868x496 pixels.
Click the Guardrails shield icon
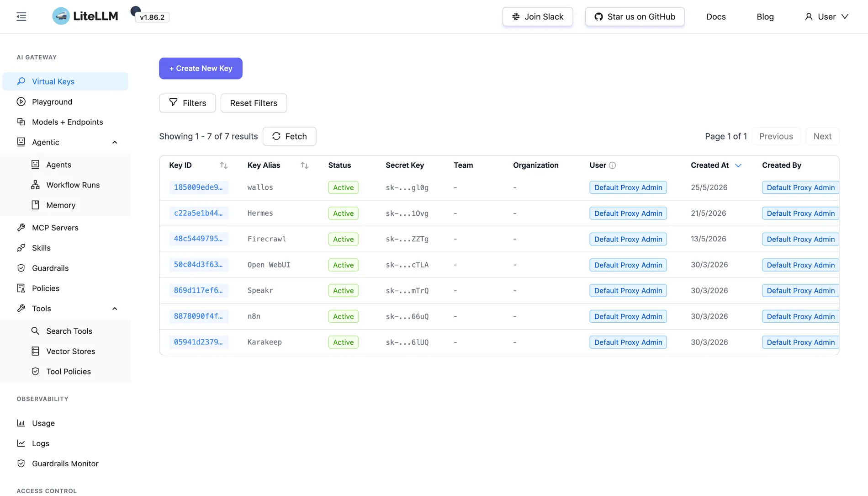21,268
